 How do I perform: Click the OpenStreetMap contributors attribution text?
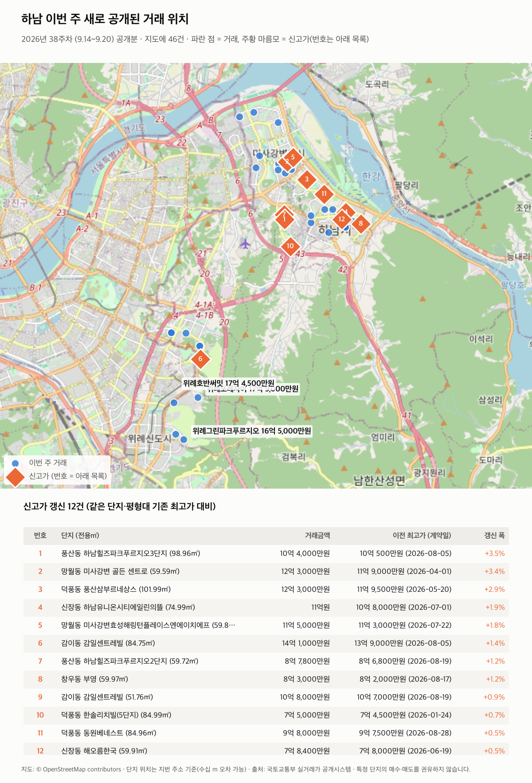pos(82,769)
